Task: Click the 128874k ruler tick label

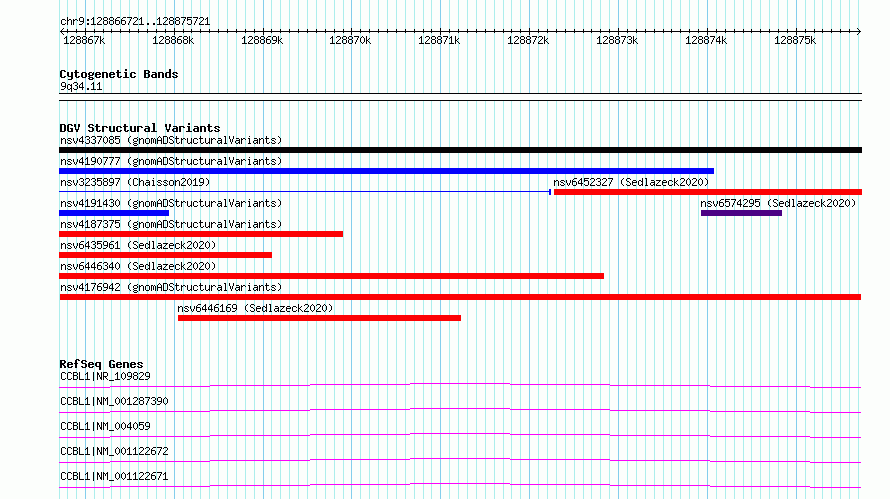Action: pos(706,40)
